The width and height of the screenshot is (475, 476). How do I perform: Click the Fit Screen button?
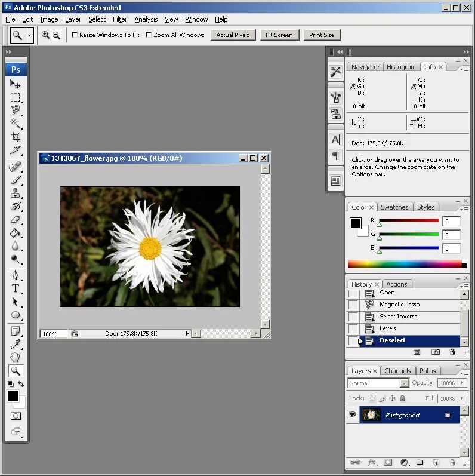coord(279,35)
